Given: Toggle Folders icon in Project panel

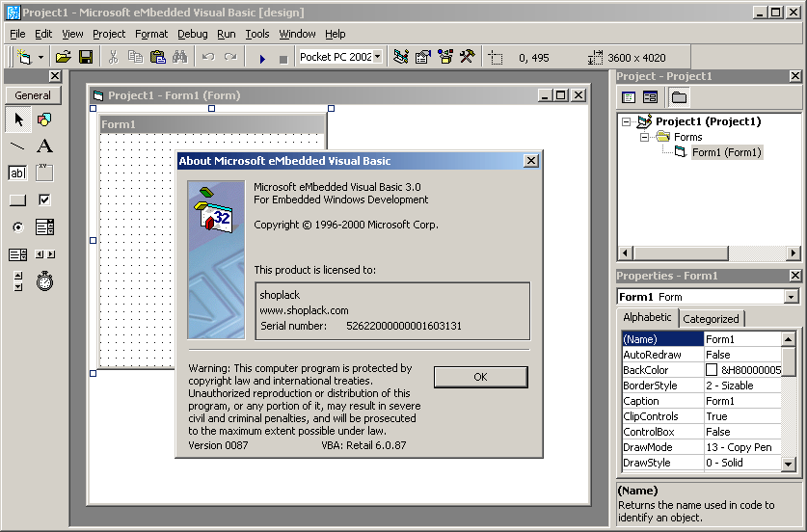Looking at the screenshot, I should 679,96.
